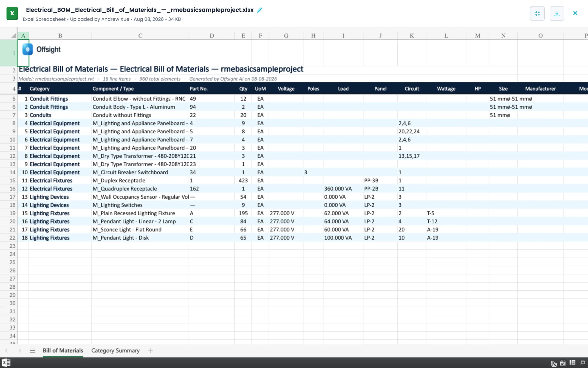This screenshot has width=588, height=368.
Task: Click the Excel logo in the bottom bar
Action: click(6, 363)
